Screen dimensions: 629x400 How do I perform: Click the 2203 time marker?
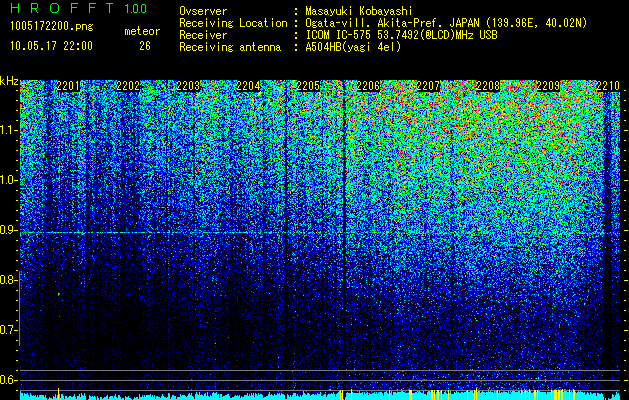point(188,86)
